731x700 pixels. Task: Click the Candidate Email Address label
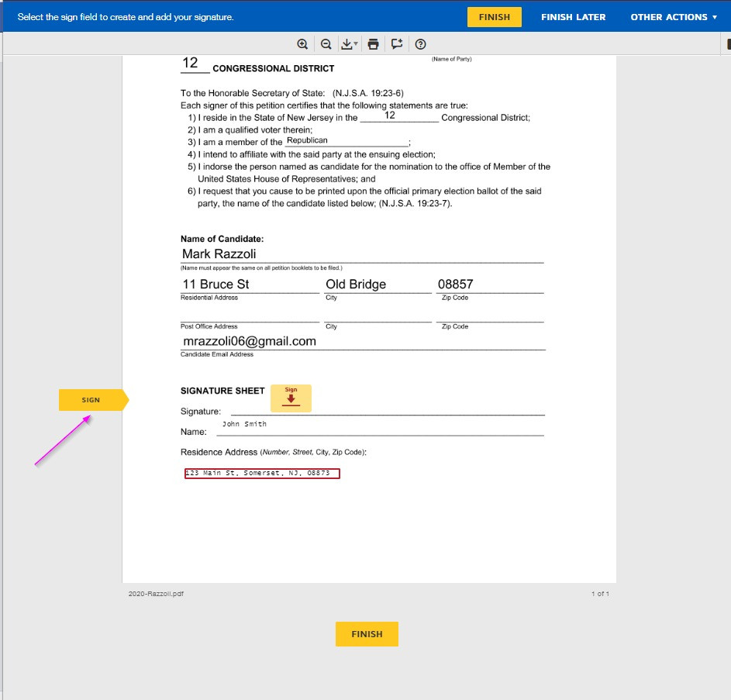217,354
